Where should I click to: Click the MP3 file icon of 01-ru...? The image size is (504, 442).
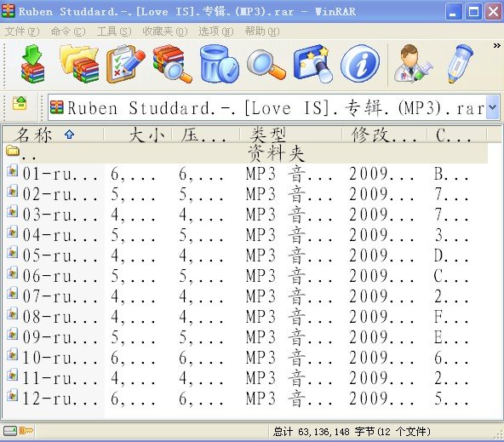coord(13,170)
